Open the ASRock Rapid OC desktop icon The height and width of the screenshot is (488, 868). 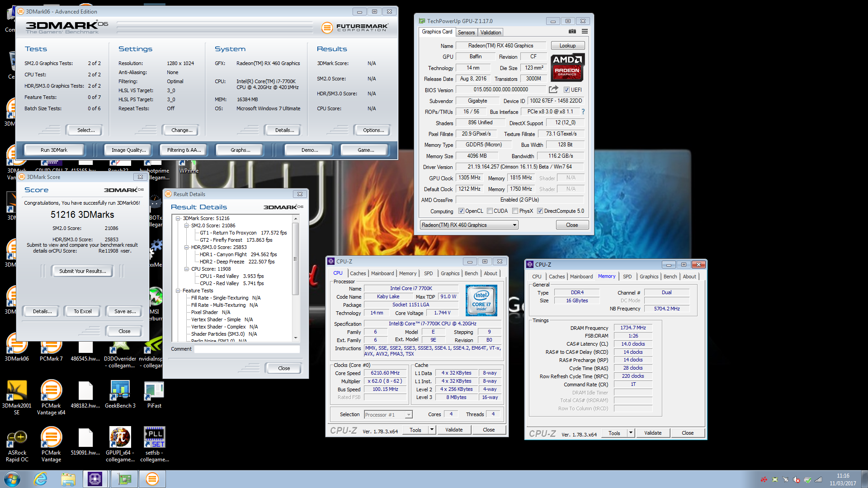(17, 445)
